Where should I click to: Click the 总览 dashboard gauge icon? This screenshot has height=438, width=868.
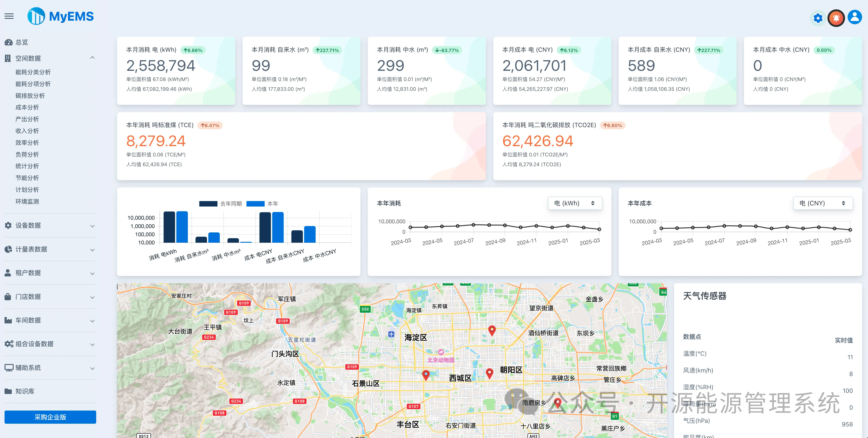pyautogui.click(x=8, y=42)
